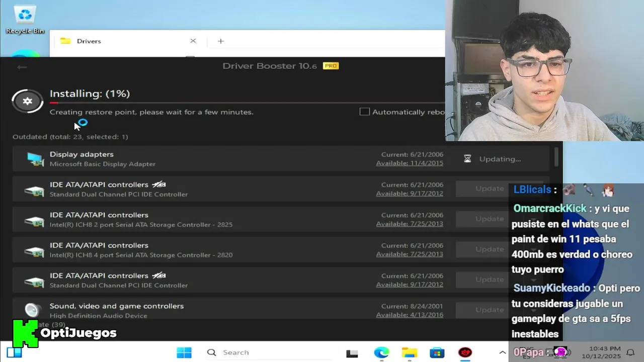Select Intel(R) ICH8 2 port Serial ATA row text

click(141, 225)
